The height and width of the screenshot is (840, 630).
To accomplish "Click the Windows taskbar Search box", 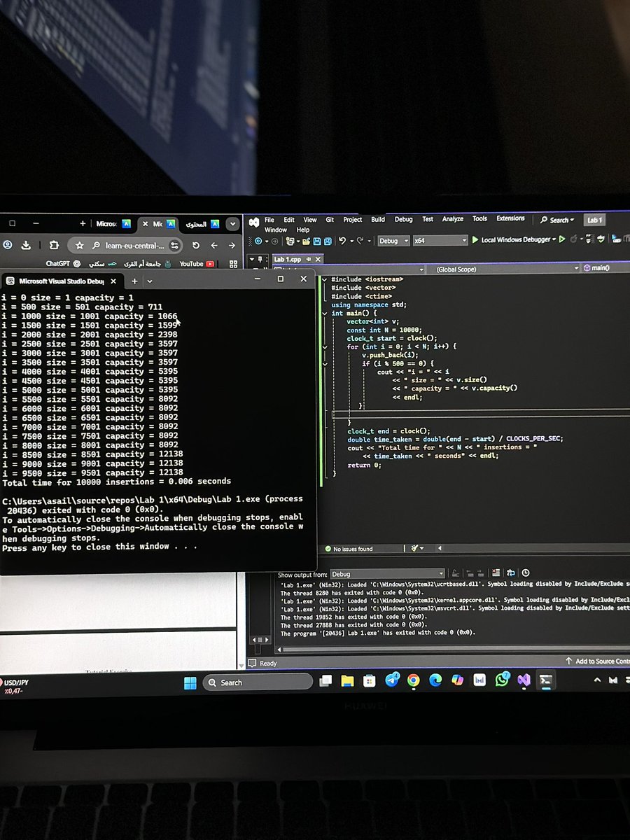I will (x=258, y=682).
